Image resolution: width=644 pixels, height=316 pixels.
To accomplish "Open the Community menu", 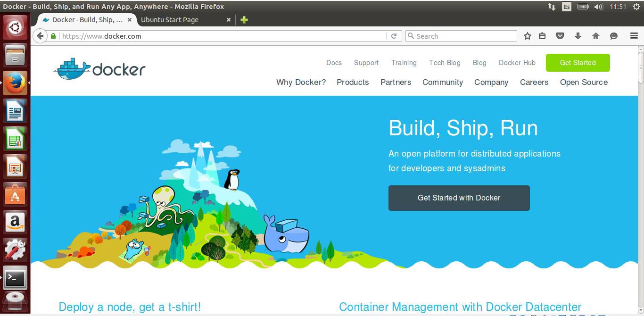I will pos(443,82).
